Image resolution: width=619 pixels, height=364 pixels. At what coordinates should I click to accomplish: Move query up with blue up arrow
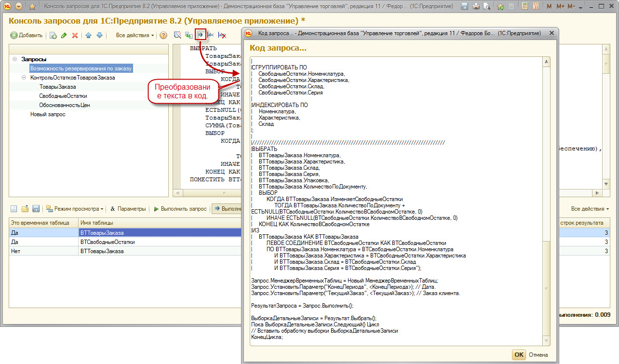click(x=88, y=35)
